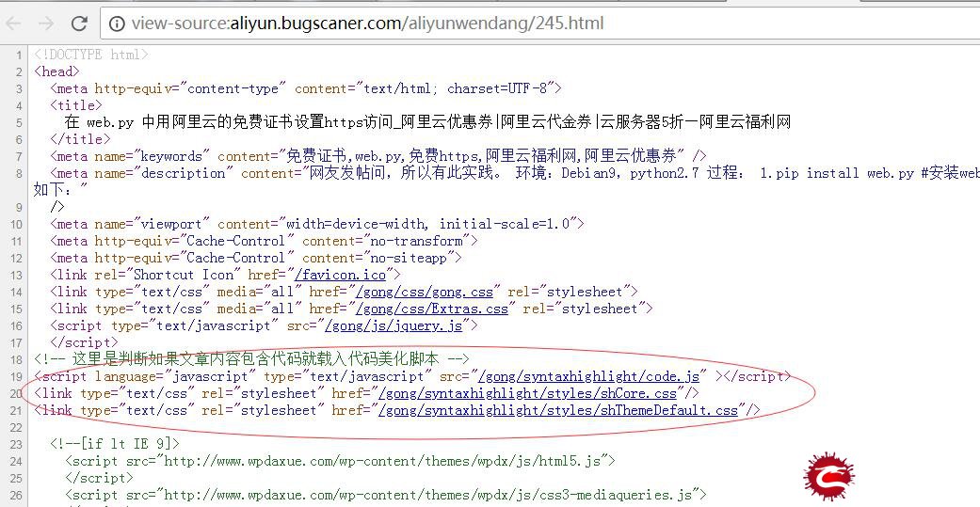Click the green Chinese HTML comment on line 18
The height and width of the screenshot is (507, 980).
pyautogui.click(x=252, y=359)
